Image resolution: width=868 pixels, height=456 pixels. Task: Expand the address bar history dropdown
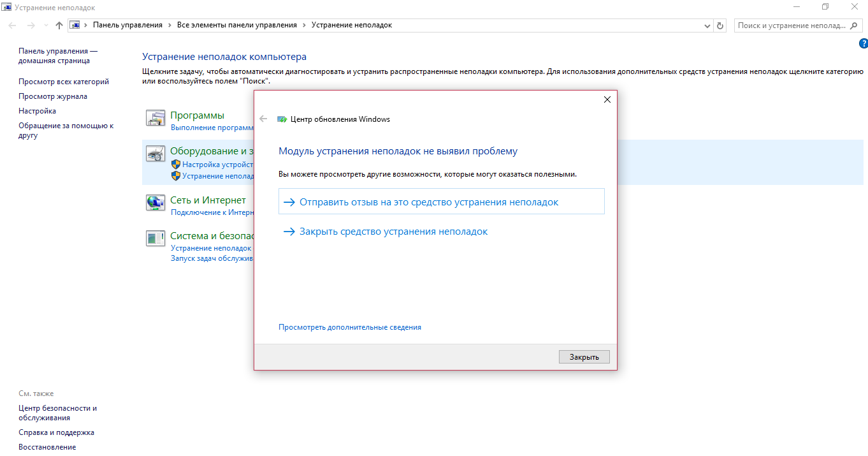(x=707, y=26)
